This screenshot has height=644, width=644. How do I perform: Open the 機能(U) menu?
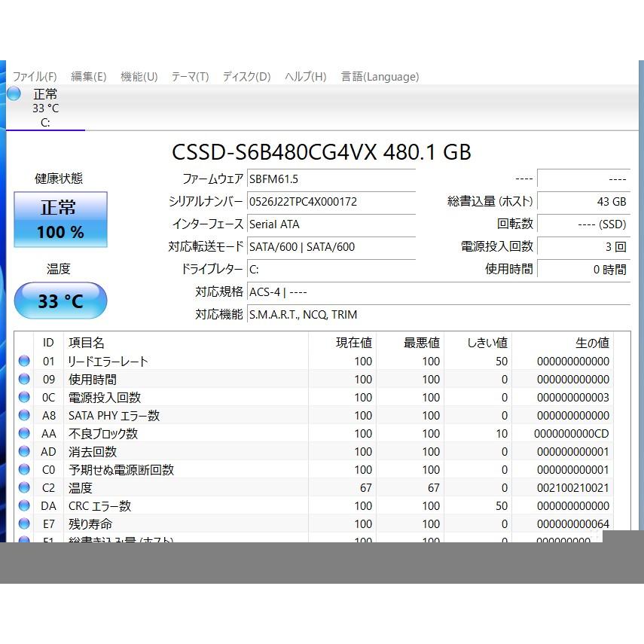[139, 77]
